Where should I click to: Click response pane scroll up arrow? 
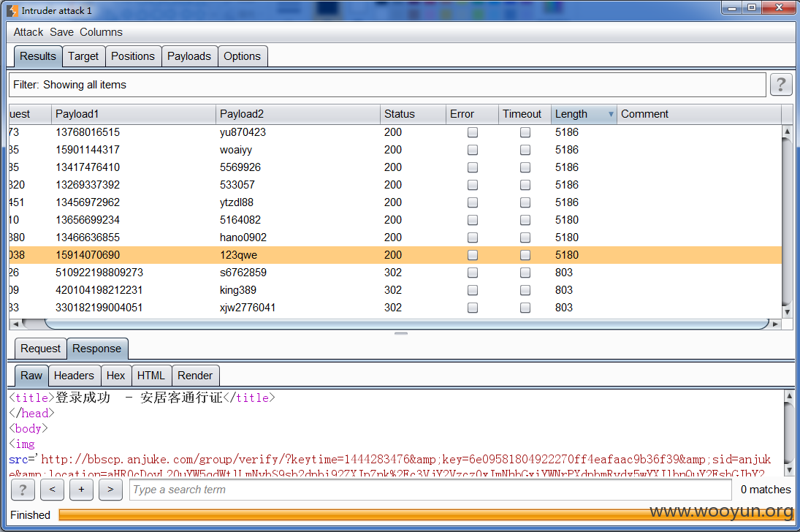(x=789, y=395)
